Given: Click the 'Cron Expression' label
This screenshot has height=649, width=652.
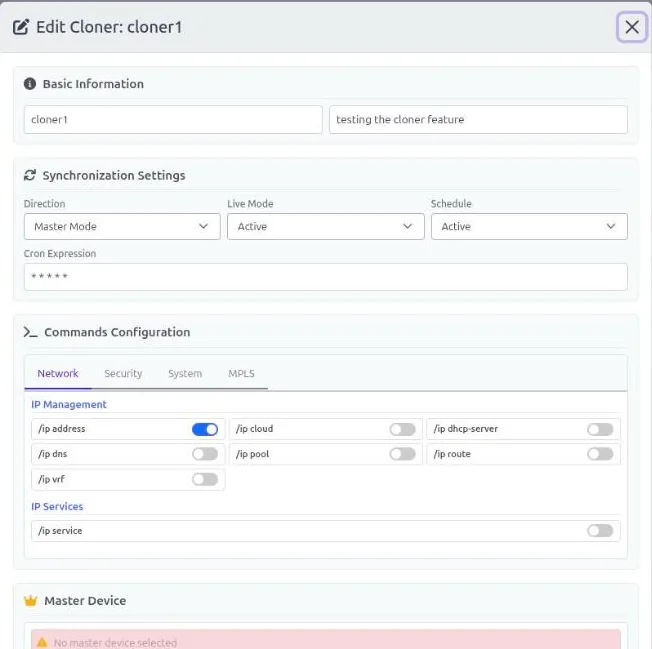Looking at the screenshot, I should (x=60, y=254).
